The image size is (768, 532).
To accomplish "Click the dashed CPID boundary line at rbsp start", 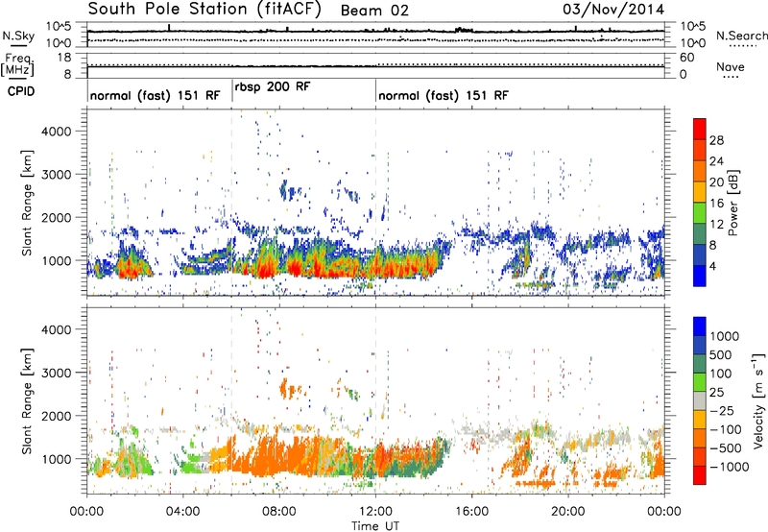I will click(x=231, y=203).
